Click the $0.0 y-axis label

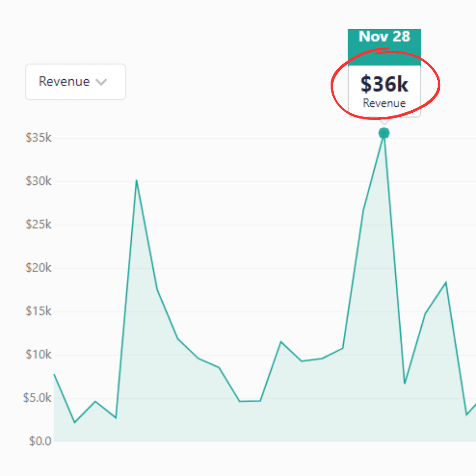tap(41, 441)
